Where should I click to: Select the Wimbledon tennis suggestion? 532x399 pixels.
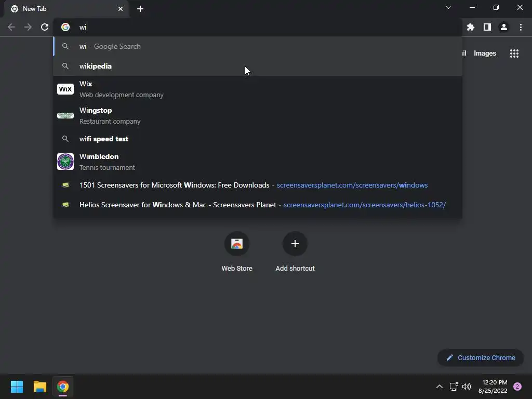click(258, 162)
